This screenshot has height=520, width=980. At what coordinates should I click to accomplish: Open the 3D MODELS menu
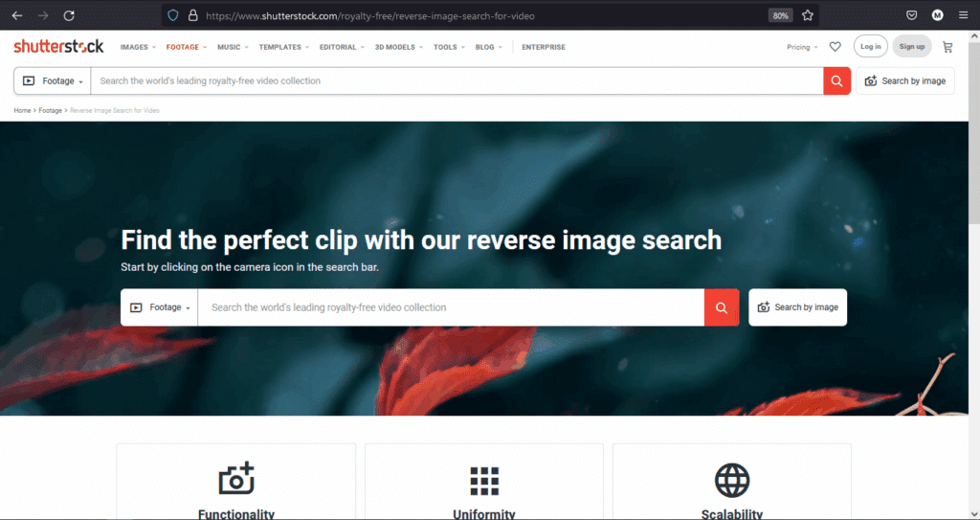(x=399, y=47)
